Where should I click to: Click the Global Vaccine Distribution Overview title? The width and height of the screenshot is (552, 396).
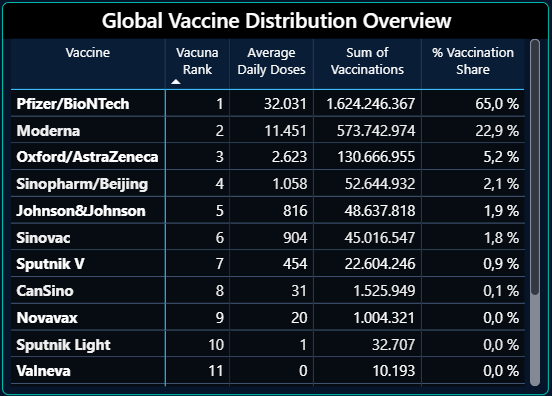click(276, 20)
